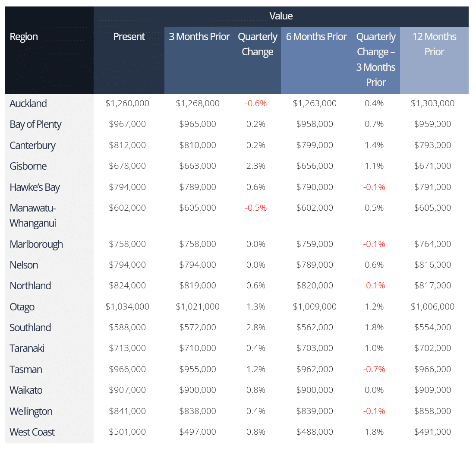The width and height of the screenshot is (476, 452).
Task: Select Gisborne's present value $678,000
Action: [x=127, y=166]
